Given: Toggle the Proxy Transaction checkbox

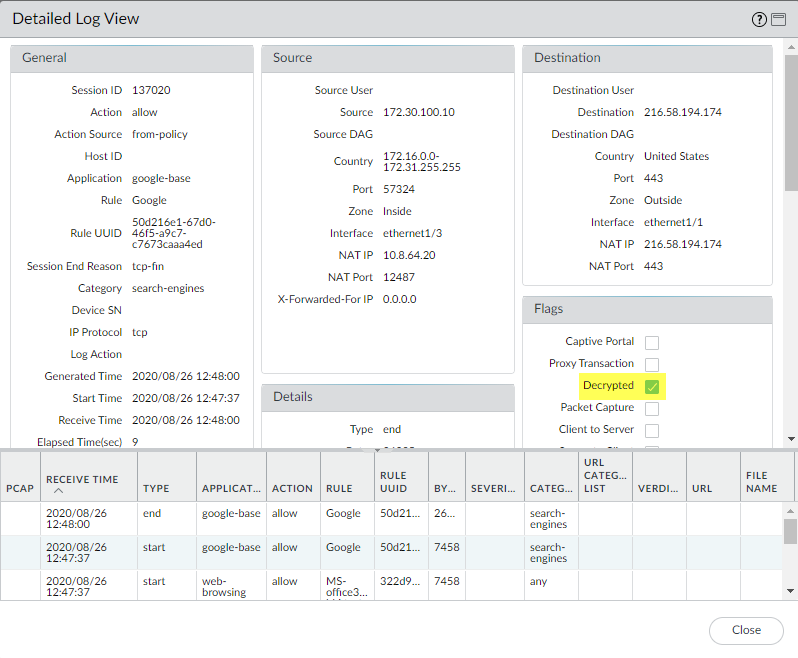Looking at the screenshot, I should tap(652, 364).
